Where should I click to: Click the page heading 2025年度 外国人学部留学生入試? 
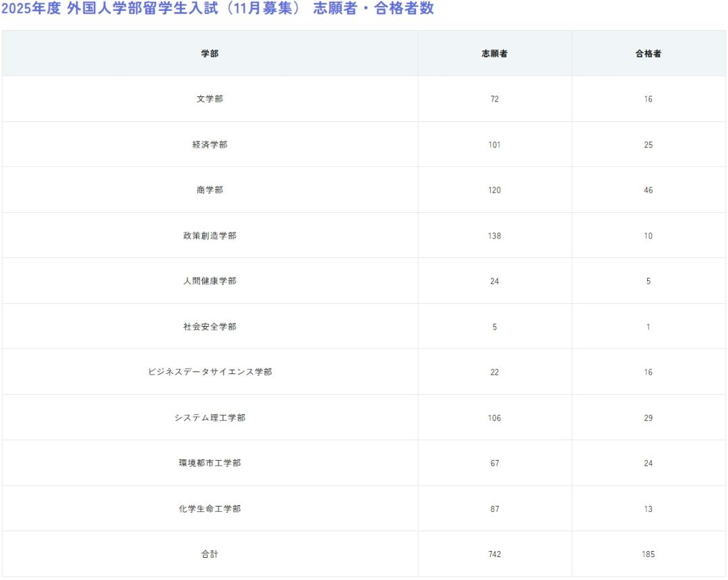(217, 9)
